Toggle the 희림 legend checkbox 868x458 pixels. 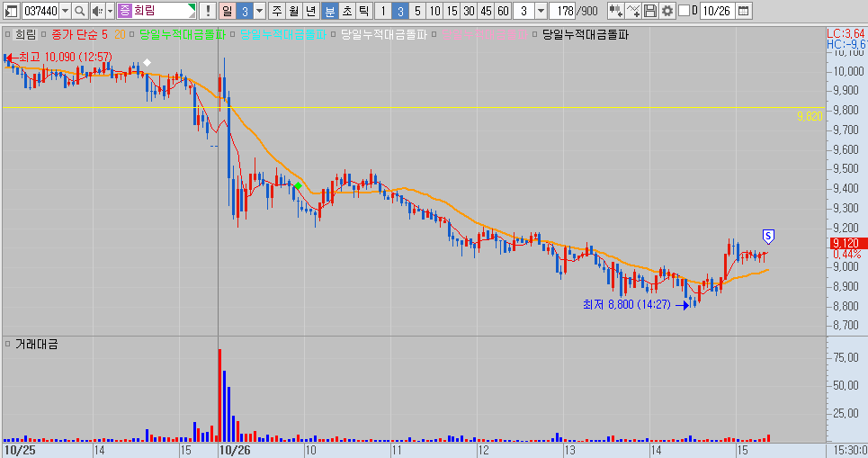coord(8,34)
